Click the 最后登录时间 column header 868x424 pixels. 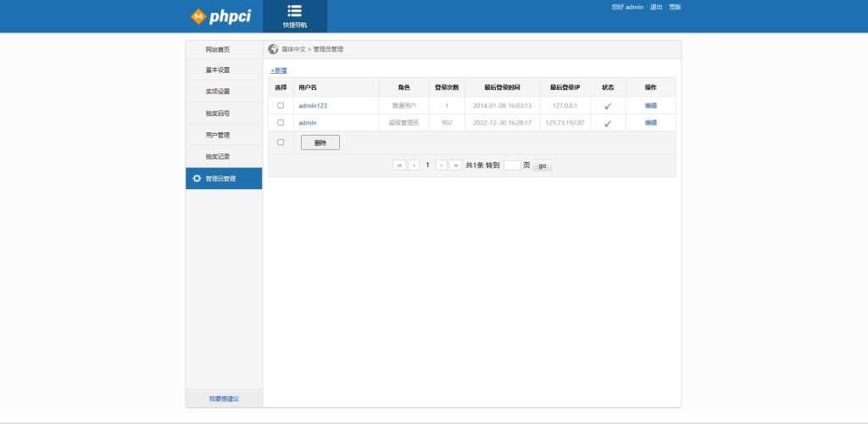pos(502,87)
